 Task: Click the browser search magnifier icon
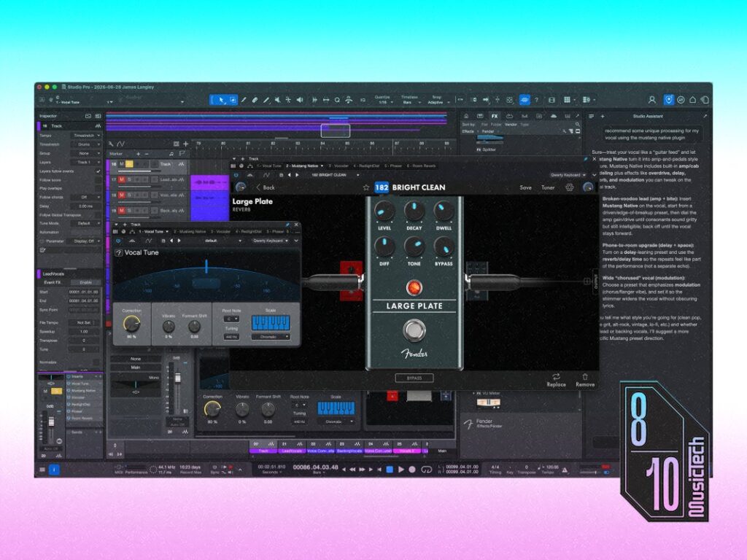click(578, 124)
